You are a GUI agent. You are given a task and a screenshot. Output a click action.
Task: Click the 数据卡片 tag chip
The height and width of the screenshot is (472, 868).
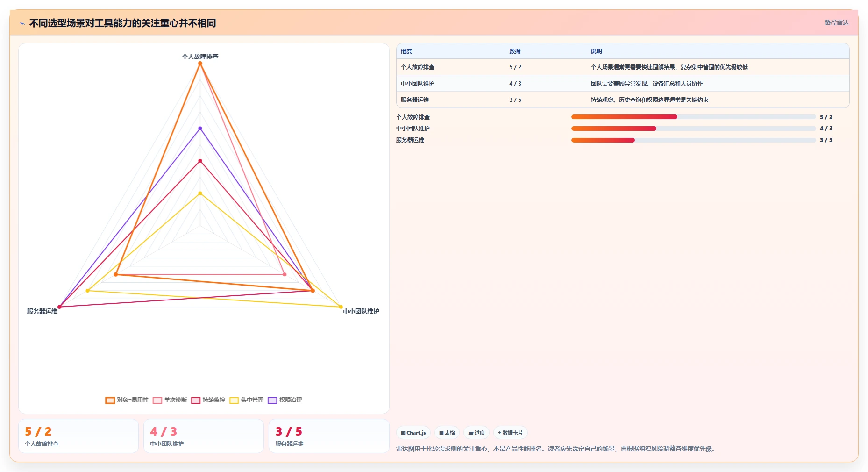pos(511,433)
